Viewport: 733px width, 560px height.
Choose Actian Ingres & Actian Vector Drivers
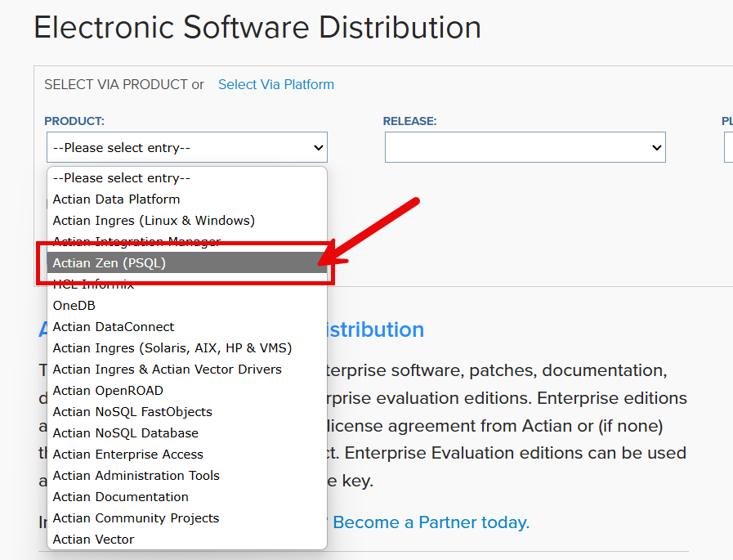(187, 370)
